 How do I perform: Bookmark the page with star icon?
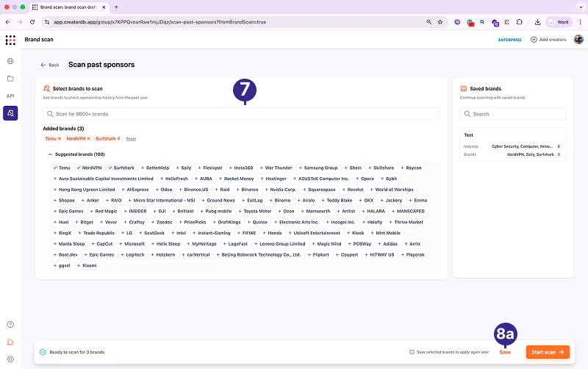pos(440,22)
